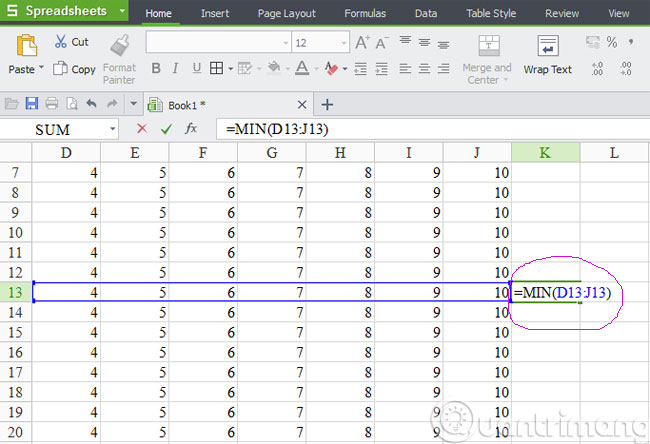Viewport: 650px width, 444px height.
Task: Select column D header
Action: coord(66,153)
